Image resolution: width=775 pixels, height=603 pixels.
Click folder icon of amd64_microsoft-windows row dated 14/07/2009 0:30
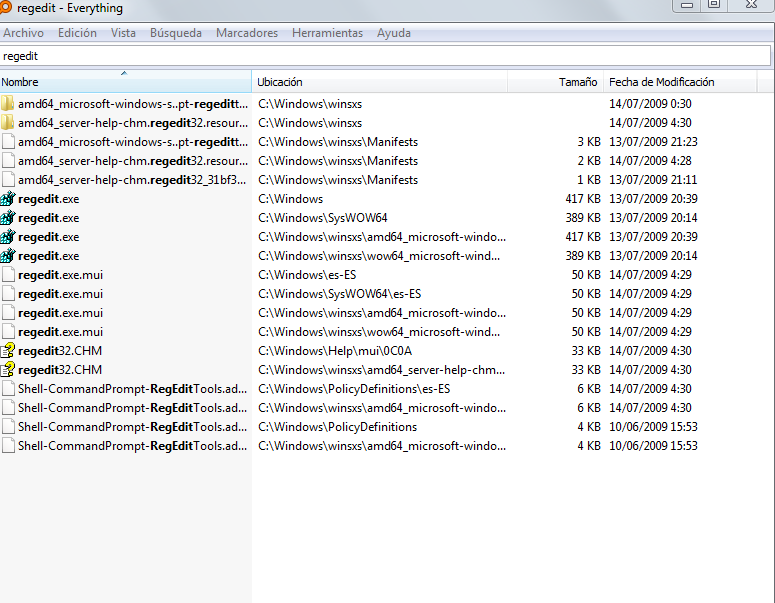pyautogui.click(x=7, y=104)
